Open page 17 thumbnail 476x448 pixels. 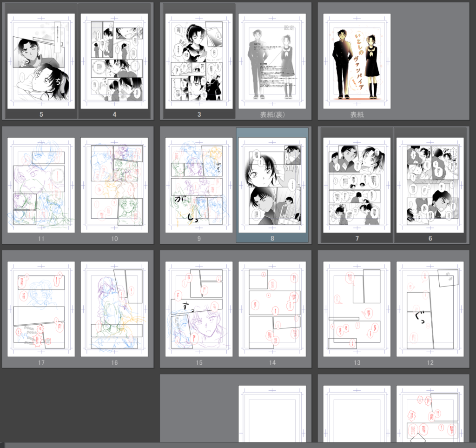coord(41,309)
